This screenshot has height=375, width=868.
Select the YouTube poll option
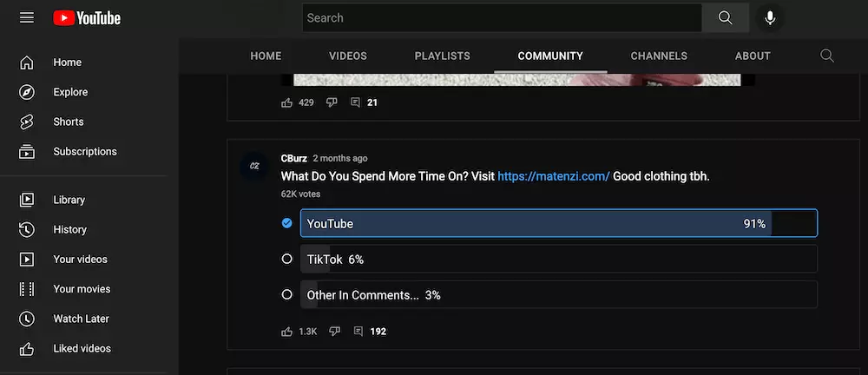pos(558,223)
